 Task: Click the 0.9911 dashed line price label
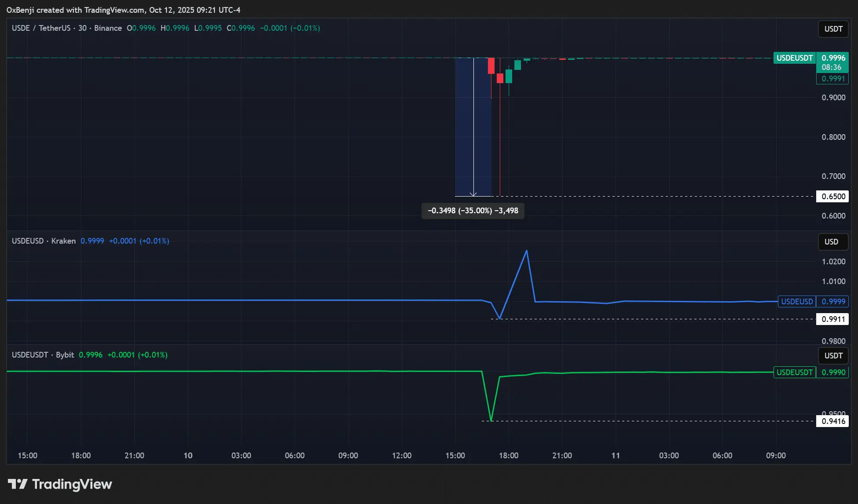click(x=833, y=319)
